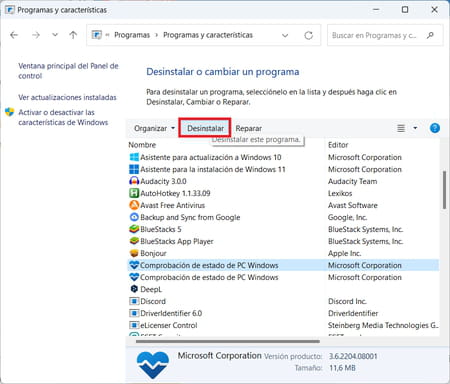Image resolution: width=450 pixels, height=384 pixels.
Task: Click the view layout icon
Action: (401, 128)
